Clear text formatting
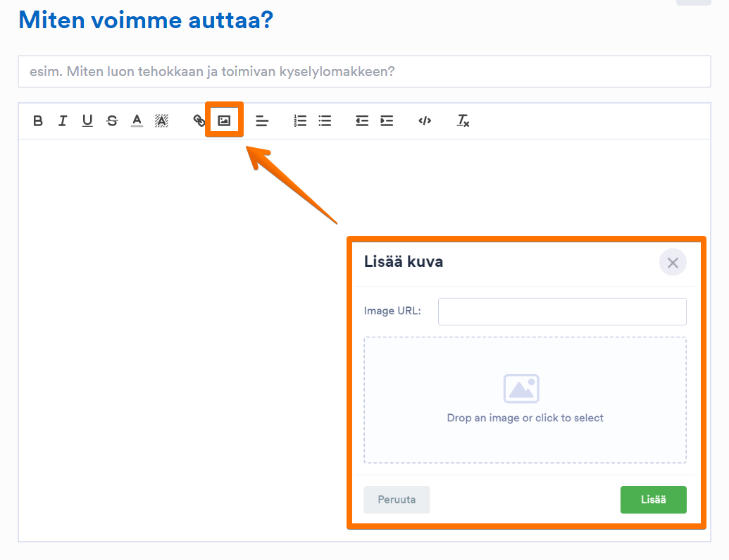Screen dimensions: 729x560 click(463, 121)
